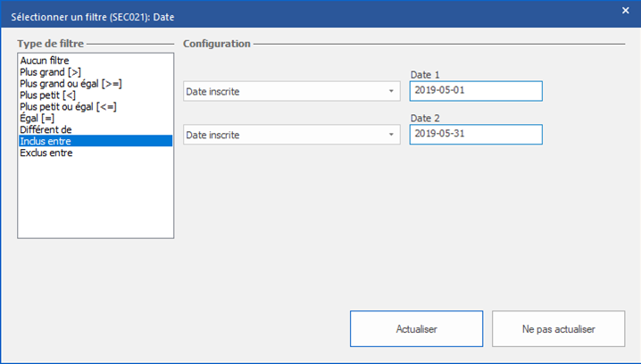Image resolution: width=641 pixels, height=364 pixels.
Task: Choose 'Exclus entre' filter type
Action: point(46,153)
